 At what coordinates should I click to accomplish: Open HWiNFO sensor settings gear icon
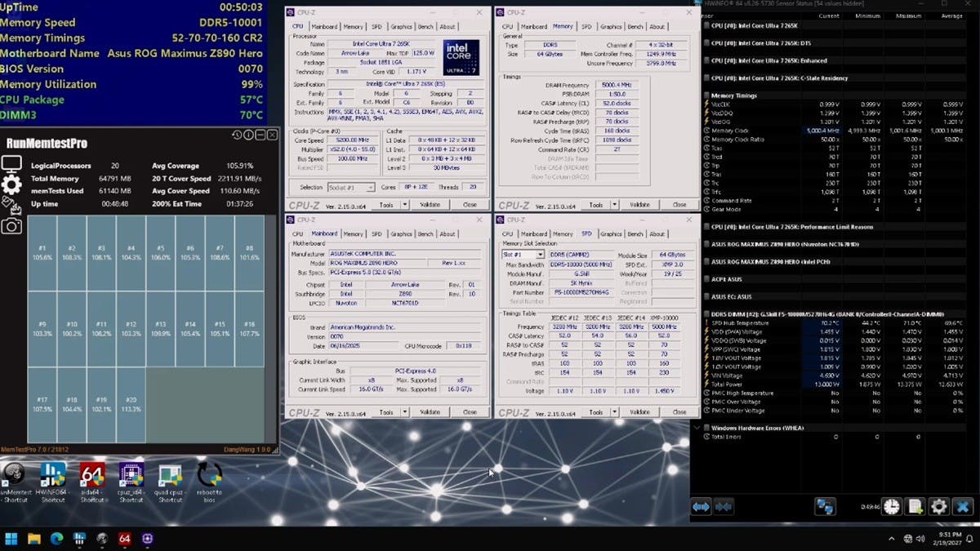(x=939, y=507)
